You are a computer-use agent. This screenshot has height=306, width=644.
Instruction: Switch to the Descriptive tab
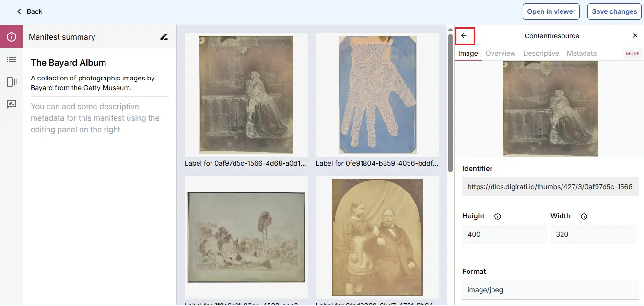pos(541,53)
